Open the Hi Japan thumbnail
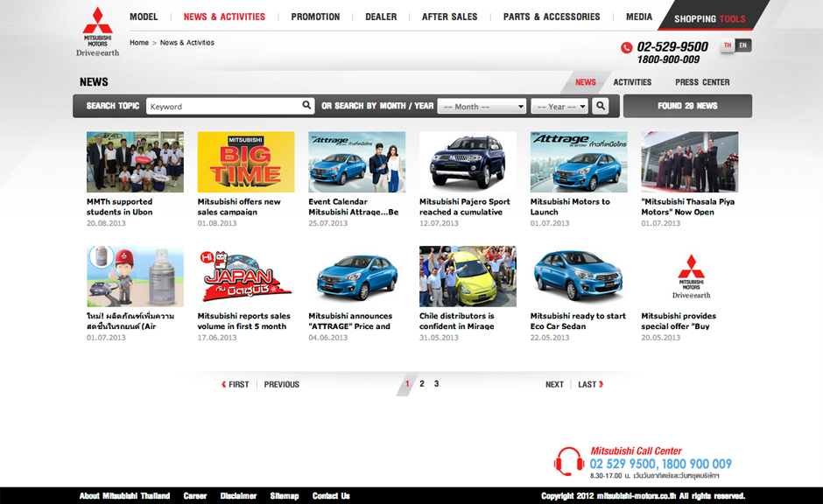 click(x=246, y=276)
